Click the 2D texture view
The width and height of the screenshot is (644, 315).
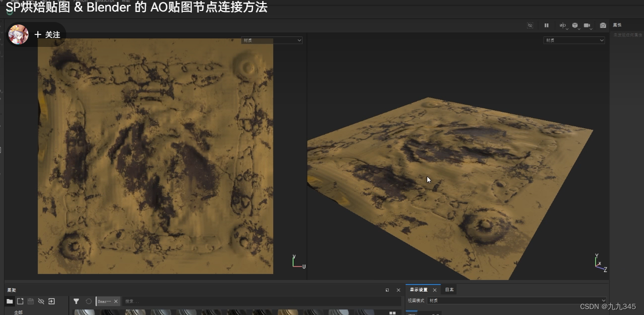pyautogui.click(x=156, y=156)
